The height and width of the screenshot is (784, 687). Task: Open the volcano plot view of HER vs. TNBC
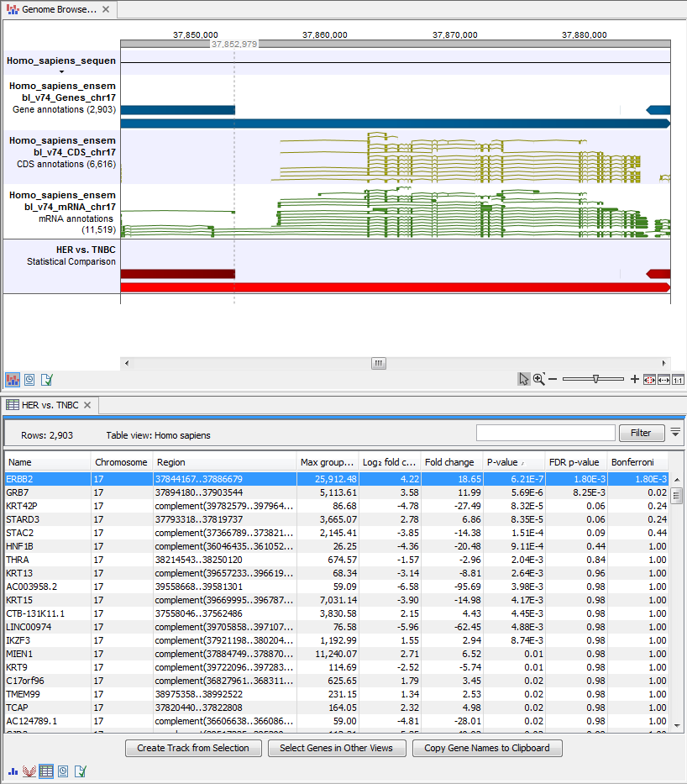tap(29, 771)
